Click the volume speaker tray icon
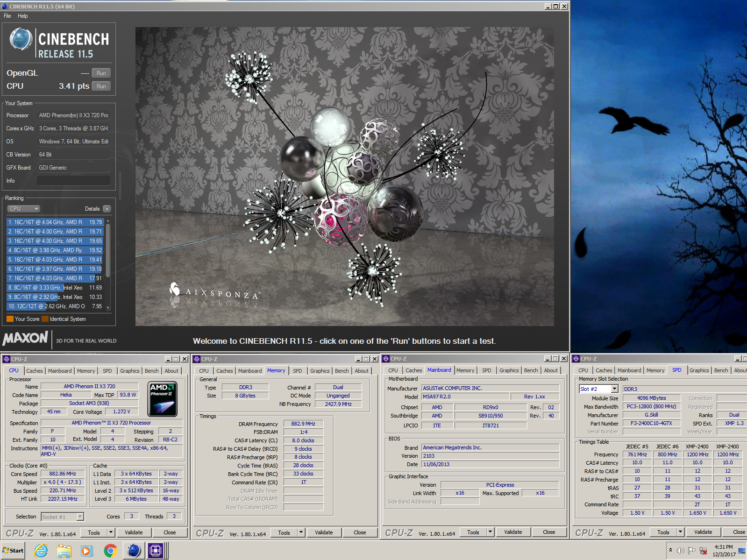 coord(680,551)
